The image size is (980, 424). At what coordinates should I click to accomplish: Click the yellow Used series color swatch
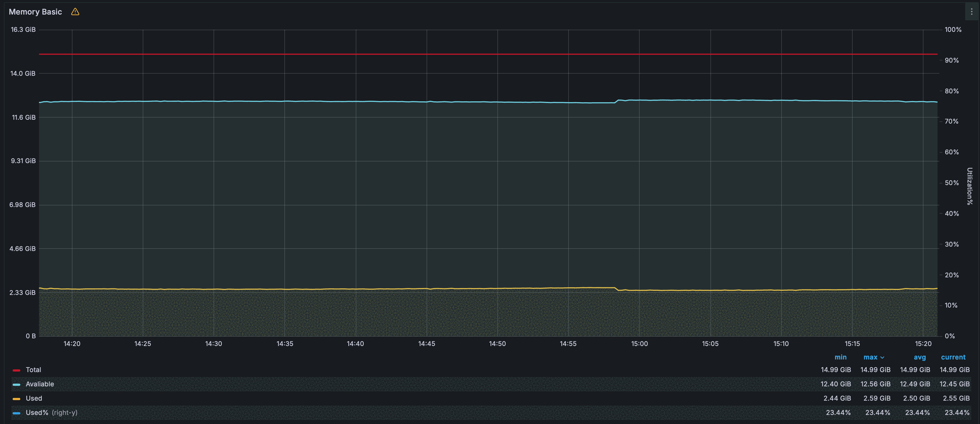pyautogui.click(x=16, y=398)
